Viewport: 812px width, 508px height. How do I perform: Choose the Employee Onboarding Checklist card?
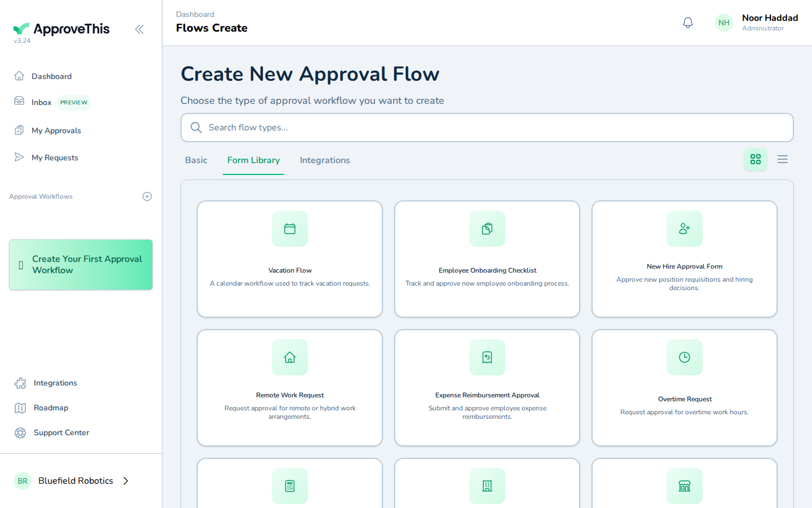(487, 259)
